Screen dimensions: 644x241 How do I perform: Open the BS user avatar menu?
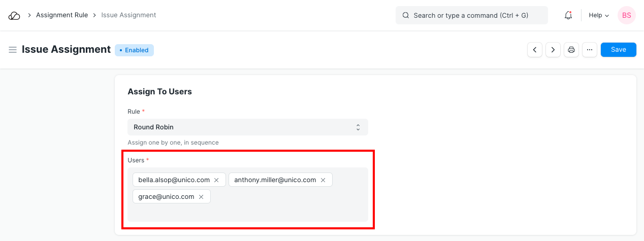pyautogui.click(x=626, y=15)
